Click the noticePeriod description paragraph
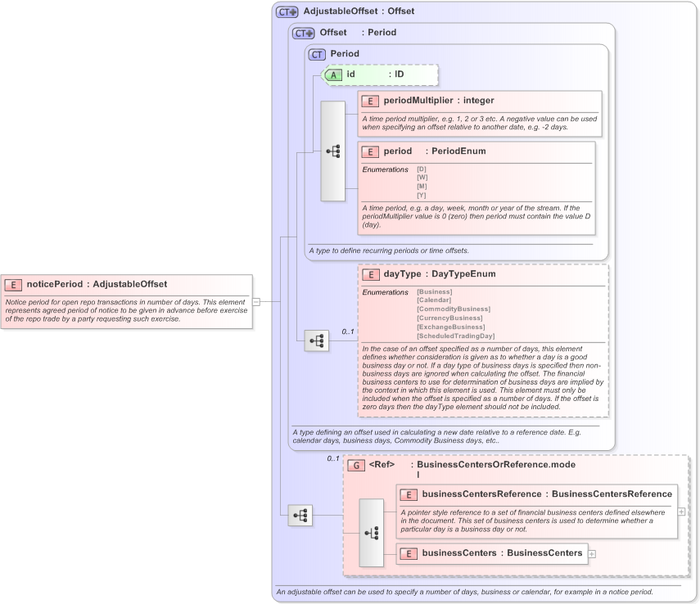 pyautogui.click(x=126, y=311)
